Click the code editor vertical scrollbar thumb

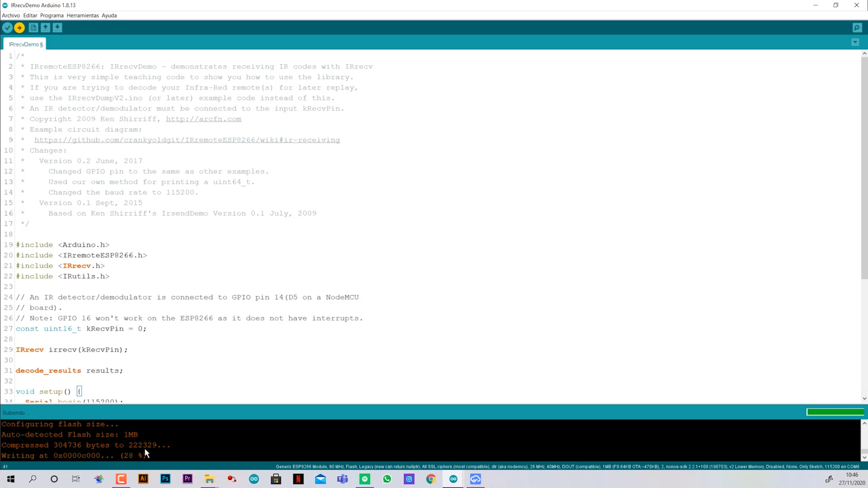[864, 168]
